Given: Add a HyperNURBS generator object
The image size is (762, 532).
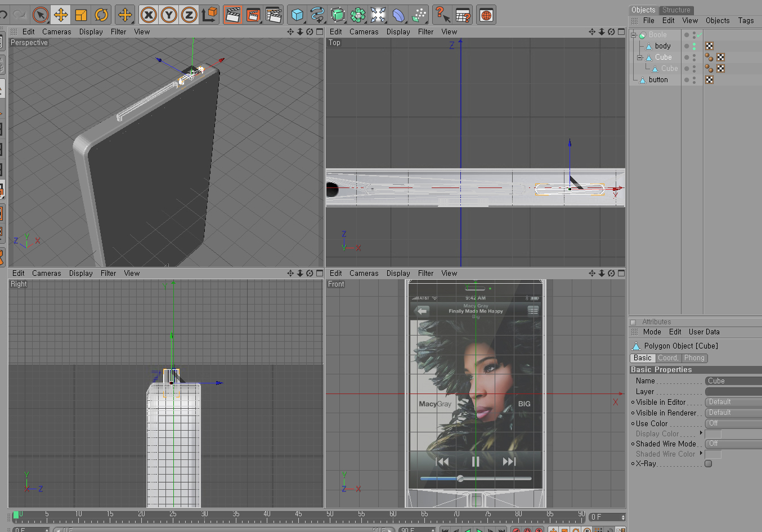Looking at the screenshot, I should (338, 15).
